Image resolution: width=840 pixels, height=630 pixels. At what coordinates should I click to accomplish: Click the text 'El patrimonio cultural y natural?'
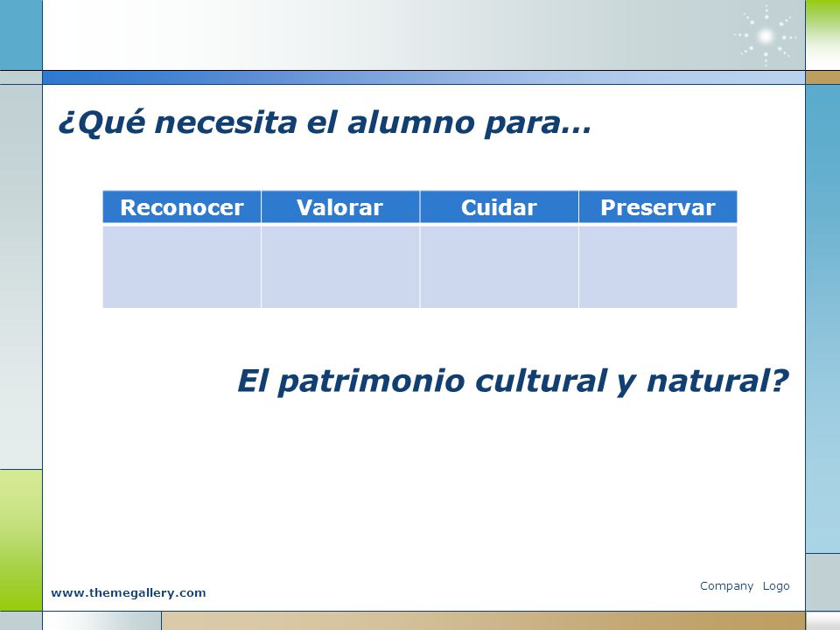pos(513,381)
